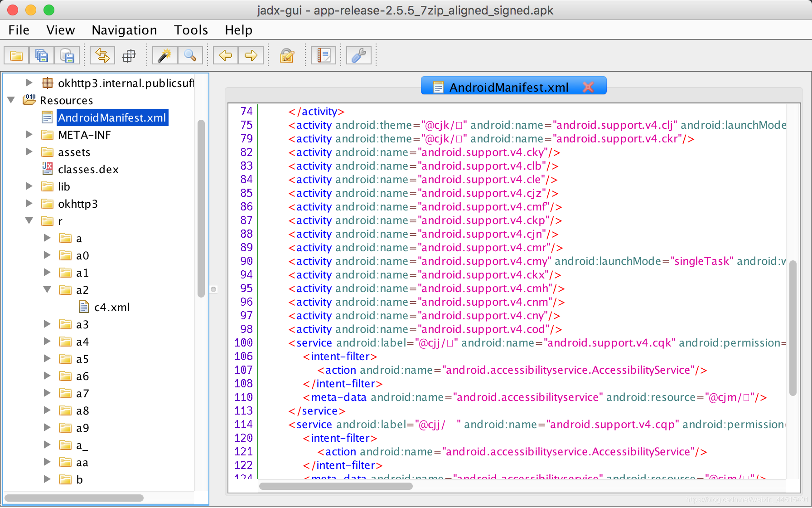Click line number 100 in the gutter
Image resolution: width=812 pixels, height=508 pixels.
243,342
